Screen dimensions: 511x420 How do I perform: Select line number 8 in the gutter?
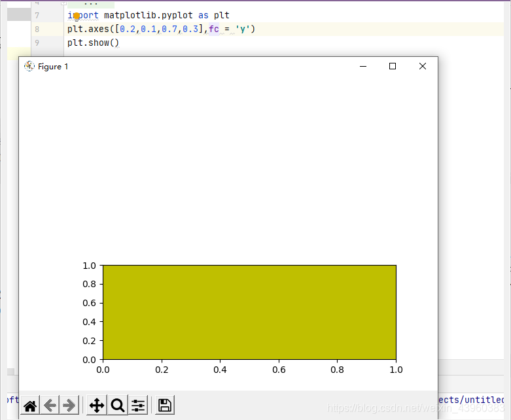coord(37,29)
